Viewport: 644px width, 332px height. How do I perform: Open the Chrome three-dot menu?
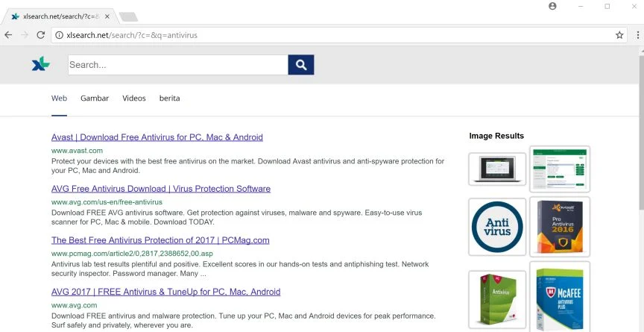(637, 35)
